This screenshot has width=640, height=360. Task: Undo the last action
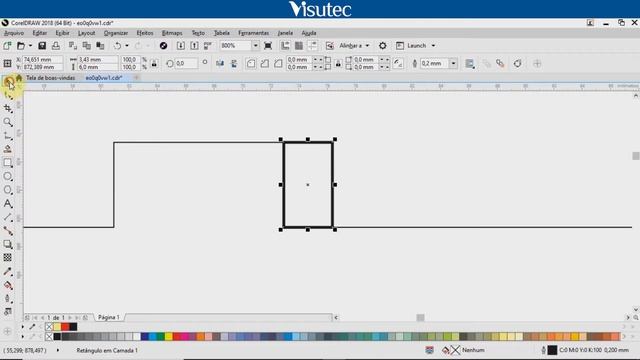coord(118,46)
